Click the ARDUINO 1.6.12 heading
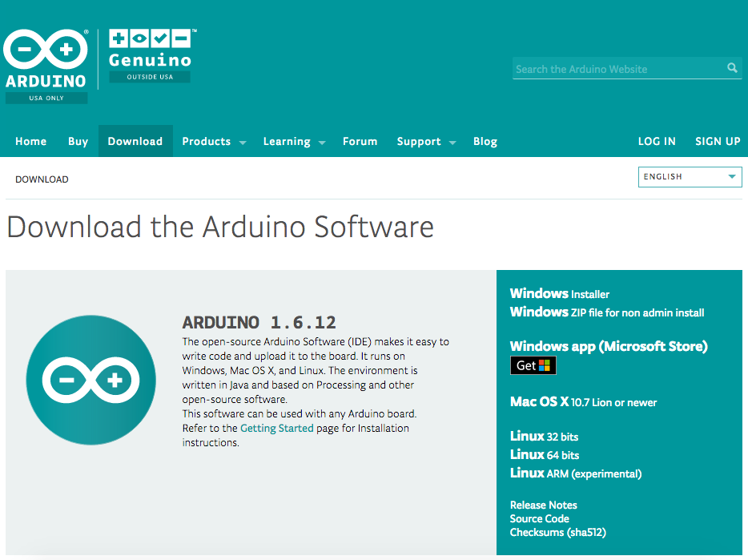Screen dimensions: 748x560 [x=259, y=323]
